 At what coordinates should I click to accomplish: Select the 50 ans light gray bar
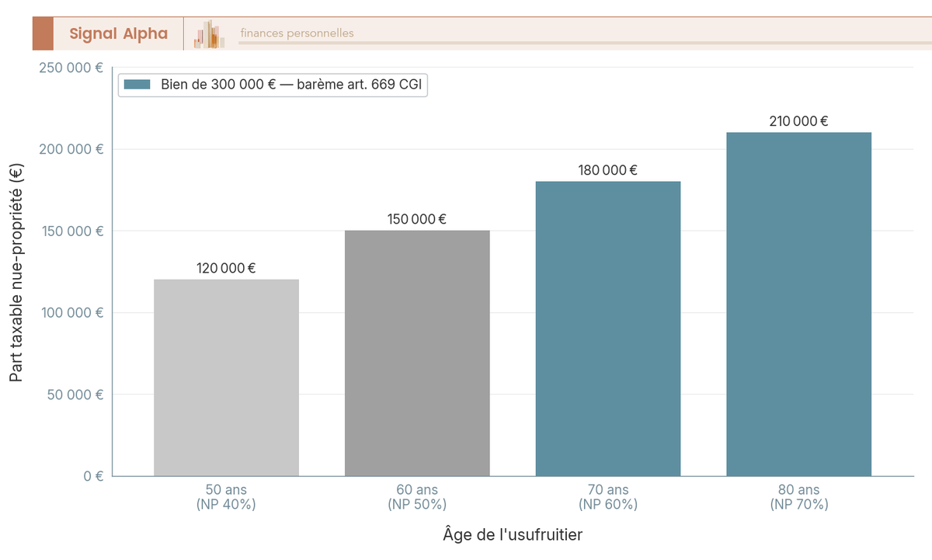pyautogui.click(x=226, y=377)
